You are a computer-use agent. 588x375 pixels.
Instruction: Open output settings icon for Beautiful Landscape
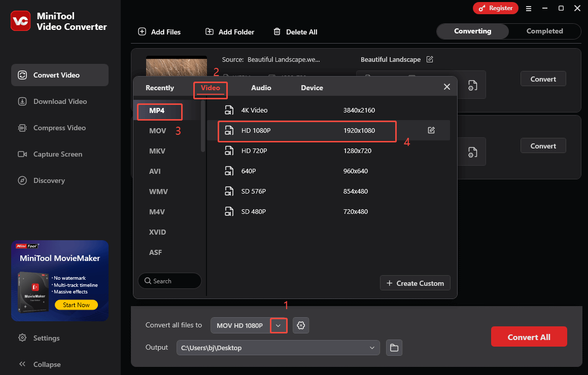point(472,86)
